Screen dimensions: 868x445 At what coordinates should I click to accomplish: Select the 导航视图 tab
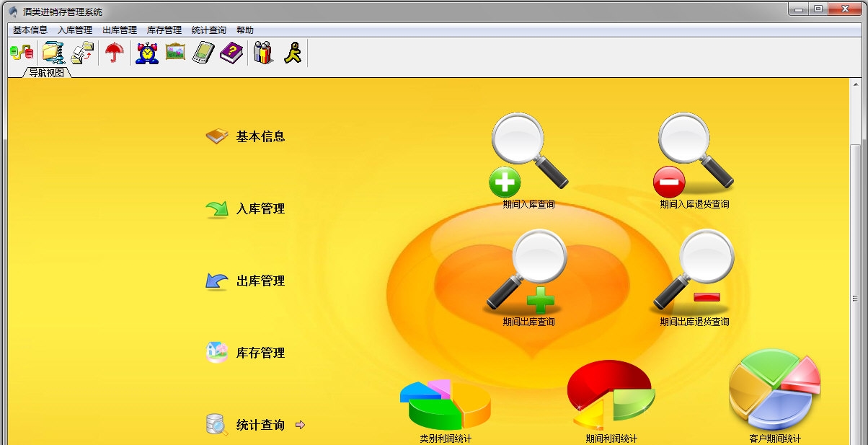[47, 73]
